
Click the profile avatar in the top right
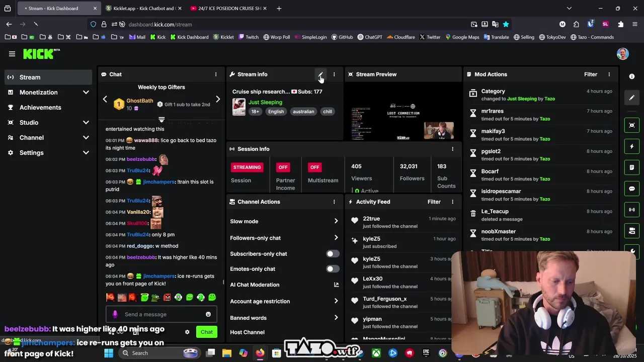pyautogui.click(x=623, y=54)
